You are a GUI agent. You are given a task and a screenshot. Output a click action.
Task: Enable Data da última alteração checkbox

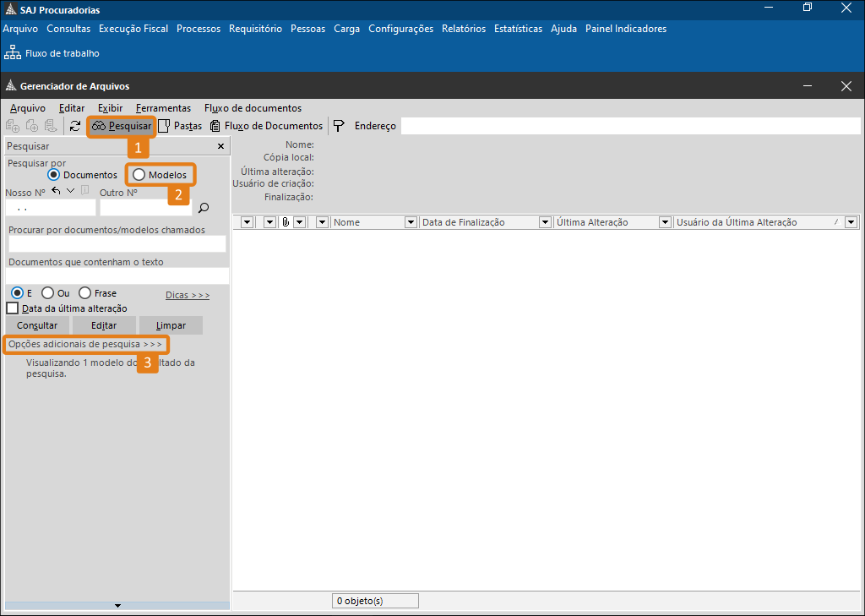[13, 308]
